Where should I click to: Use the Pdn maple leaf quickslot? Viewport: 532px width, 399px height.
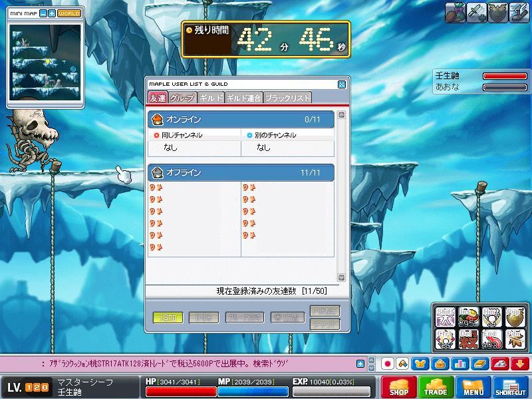(x=515, y=339)
